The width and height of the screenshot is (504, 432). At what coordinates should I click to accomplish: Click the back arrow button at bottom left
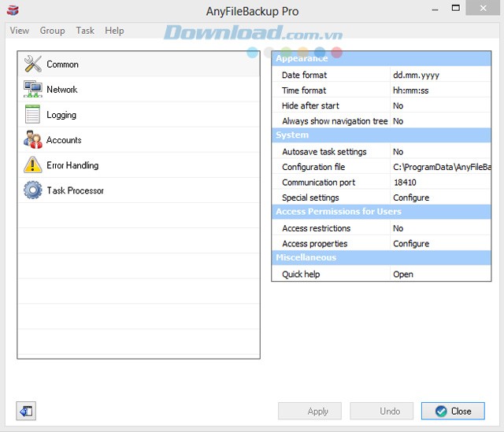tap(26, 411)
